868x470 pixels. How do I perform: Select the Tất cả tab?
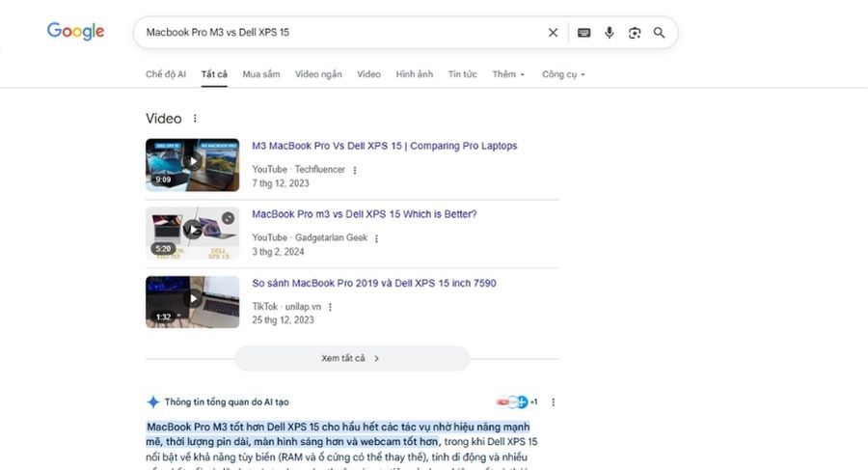(214, 74)
